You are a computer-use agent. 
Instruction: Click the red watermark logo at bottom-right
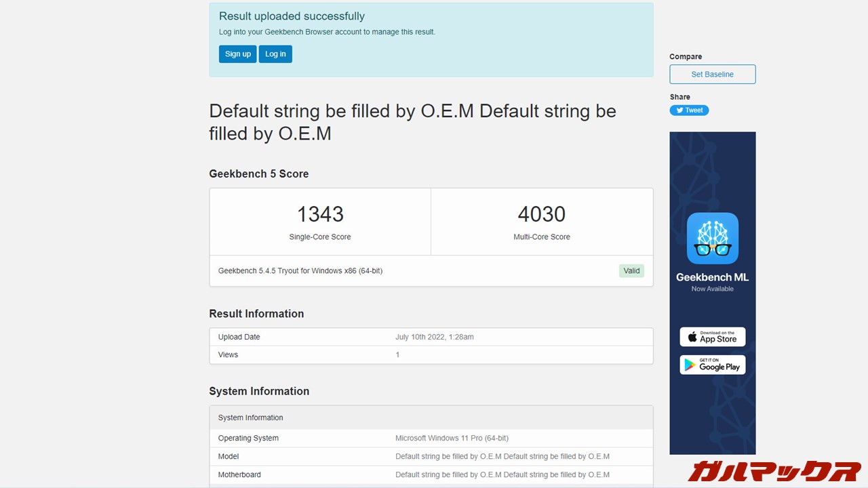pos(774,471)
